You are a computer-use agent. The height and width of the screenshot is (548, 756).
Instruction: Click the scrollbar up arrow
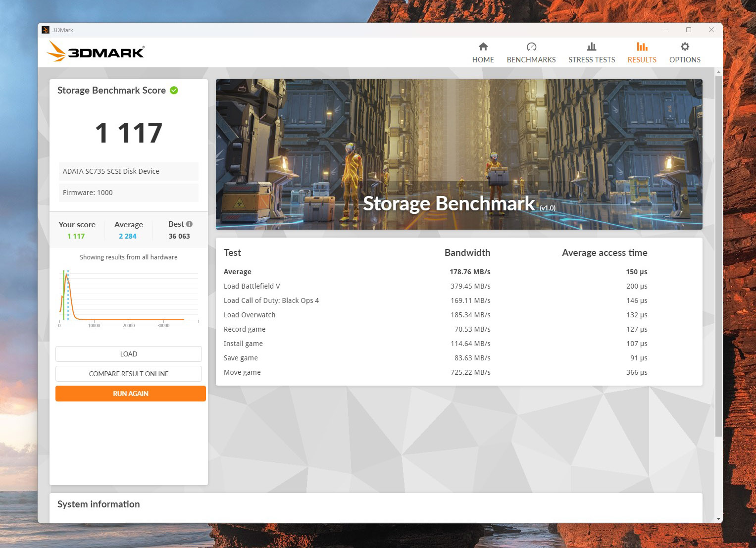pos(718,72)
